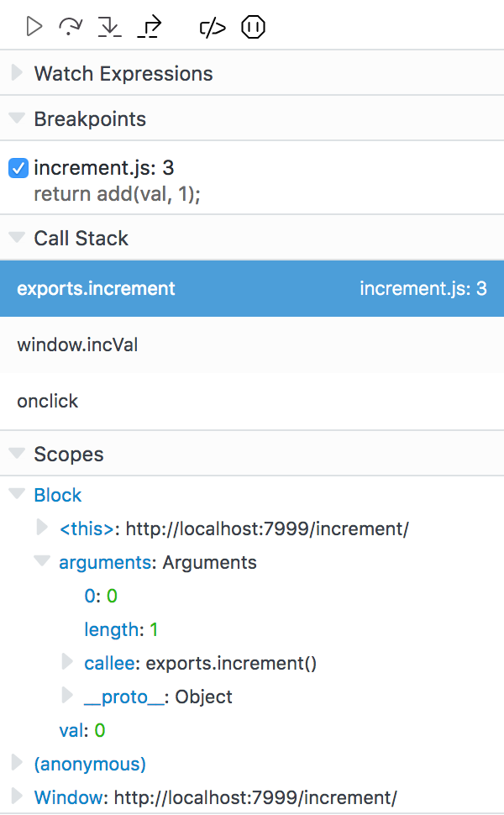Select the window.incVal call stack frame

(76, 344)
